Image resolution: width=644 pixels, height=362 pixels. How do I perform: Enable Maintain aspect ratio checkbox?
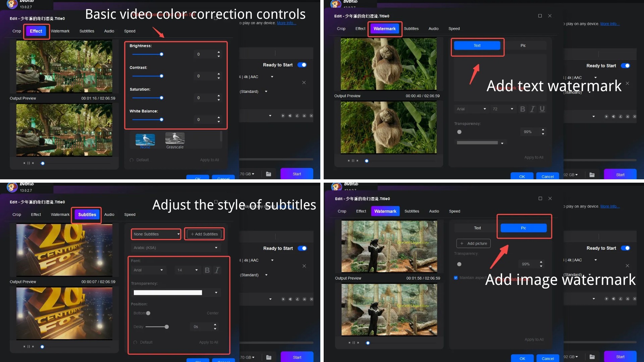point(456,278)
